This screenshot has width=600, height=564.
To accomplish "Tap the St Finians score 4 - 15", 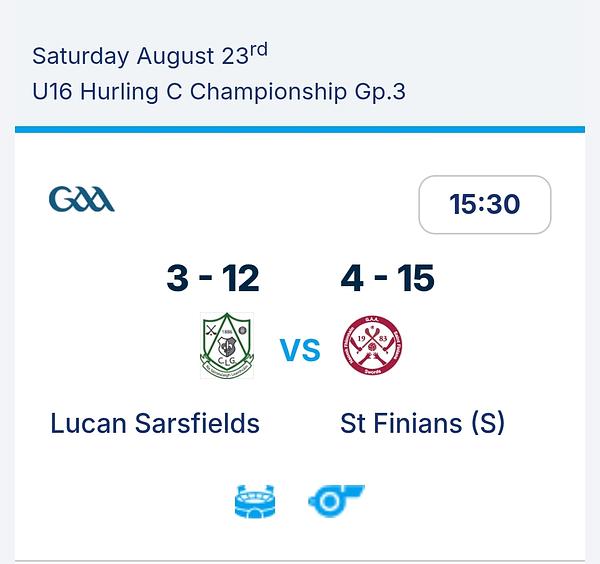I will pos(387,278).
